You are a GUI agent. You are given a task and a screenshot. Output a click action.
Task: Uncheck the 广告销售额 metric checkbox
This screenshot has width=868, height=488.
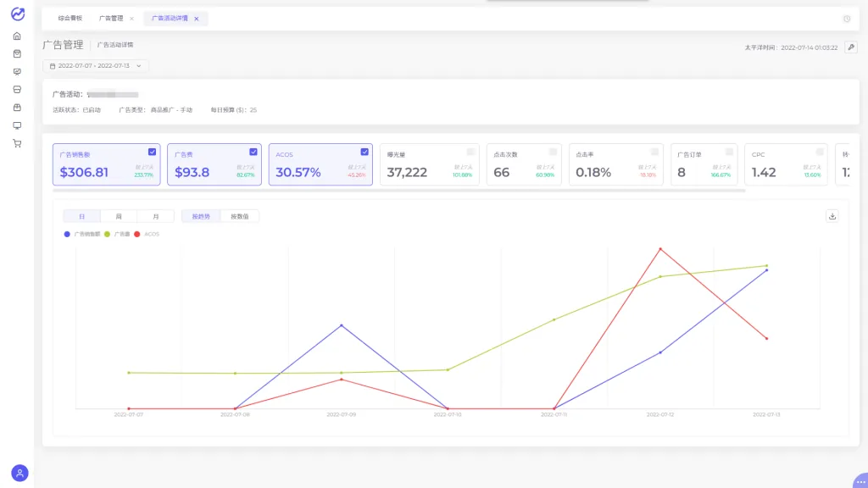[152, 152]
